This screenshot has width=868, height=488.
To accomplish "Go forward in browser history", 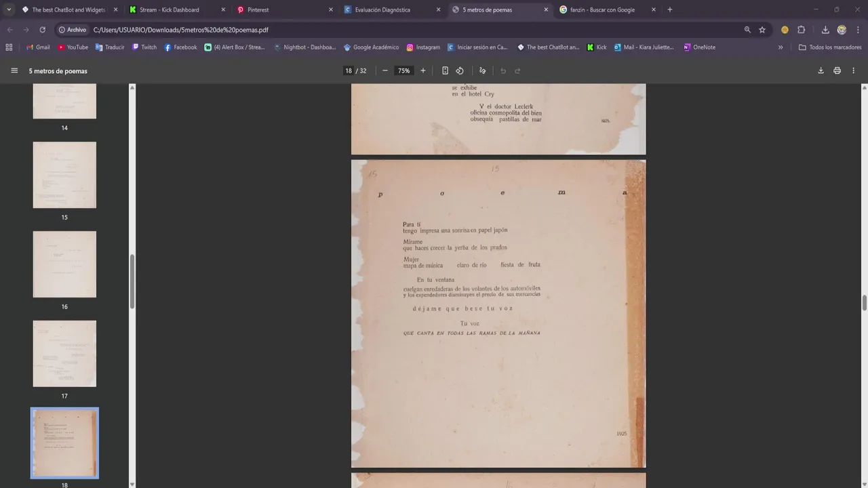I will pos(26,30).
